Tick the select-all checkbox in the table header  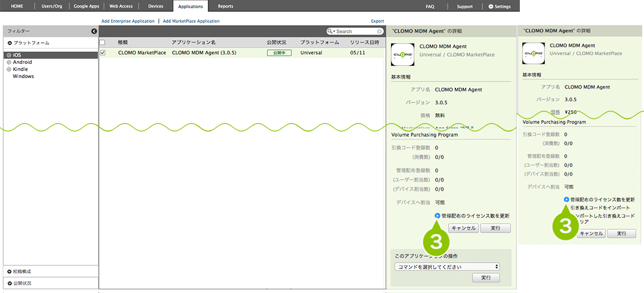pyautogui.click(x=102, y=42)
